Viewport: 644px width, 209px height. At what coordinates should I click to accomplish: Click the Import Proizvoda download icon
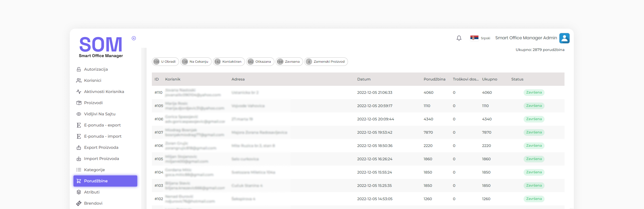coord(79,159)
